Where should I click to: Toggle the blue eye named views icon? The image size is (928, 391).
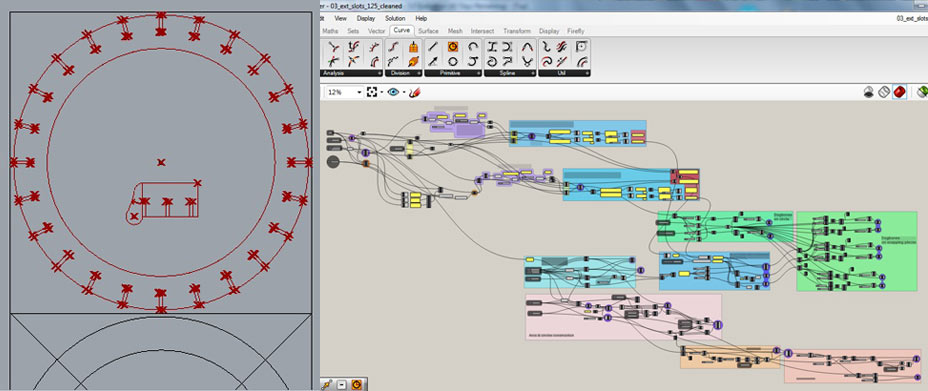[x=393, y=92]
